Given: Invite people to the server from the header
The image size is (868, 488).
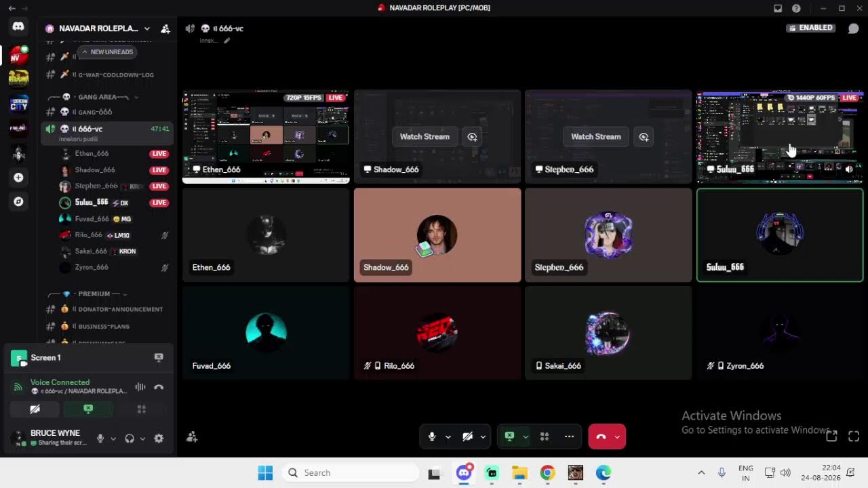Looking at the screenshot, I should pyautogui.click(x=165, y=28).
